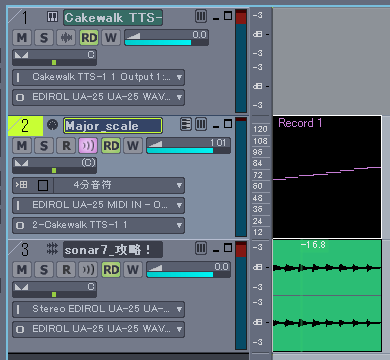Toggle input echo on Major_scale track

(x=88, y=146)
